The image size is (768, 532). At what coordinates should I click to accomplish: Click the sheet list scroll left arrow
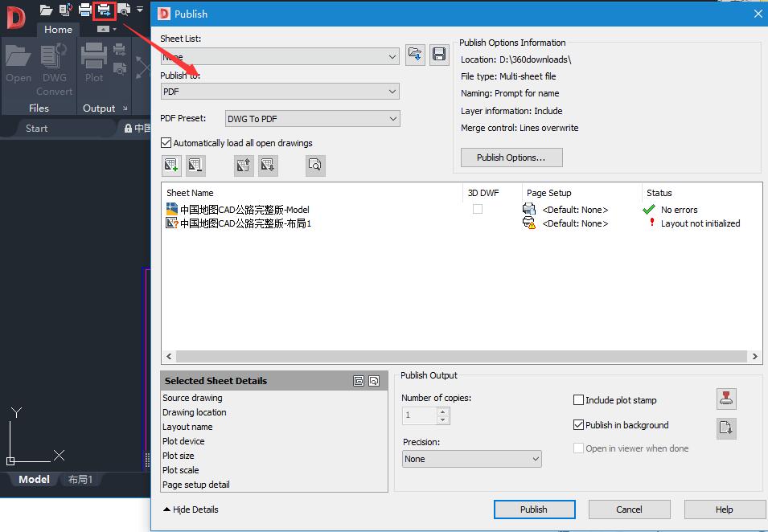[x=169, y=356]
